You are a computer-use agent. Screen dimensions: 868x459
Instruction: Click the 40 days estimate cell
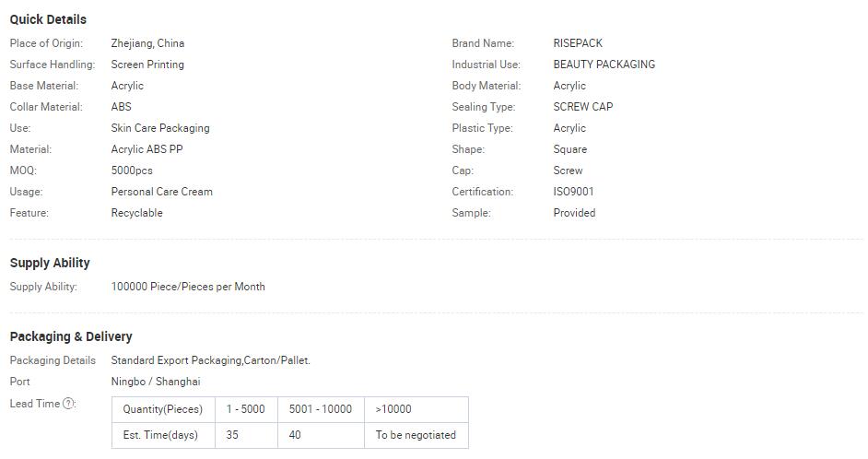pos(321,435)
